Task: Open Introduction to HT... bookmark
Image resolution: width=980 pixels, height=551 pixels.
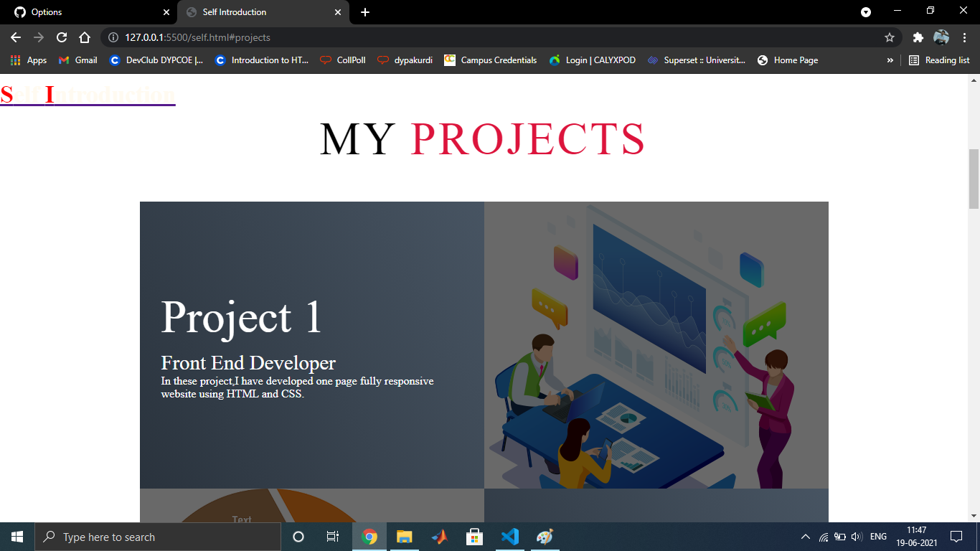Action: tap(261, 60)
